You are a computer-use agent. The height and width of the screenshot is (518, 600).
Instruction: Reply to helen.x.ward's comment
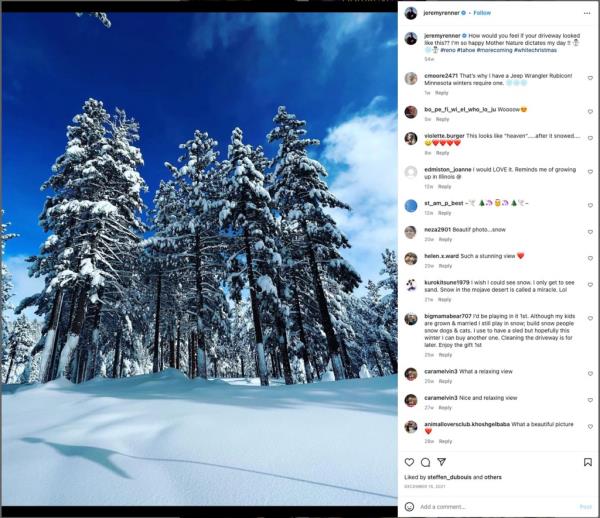point(445,266)
